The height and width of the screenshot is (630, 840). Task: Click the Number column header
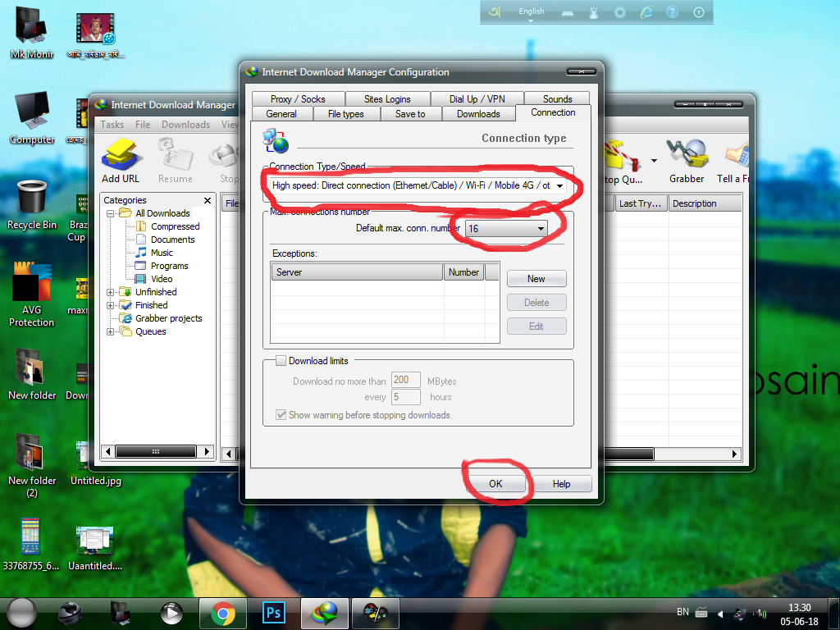tap(464, 272)
